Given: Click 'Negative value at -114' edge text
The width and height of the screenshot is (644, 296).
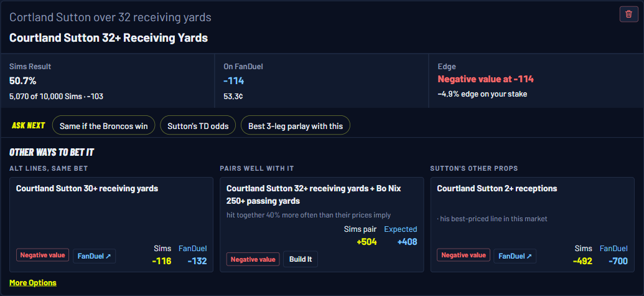Looking at the screenshot, I should tap(485, 79).
